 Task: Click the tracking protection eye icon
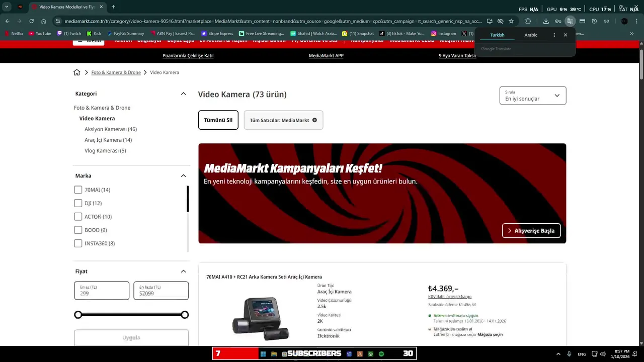[500, 21]
